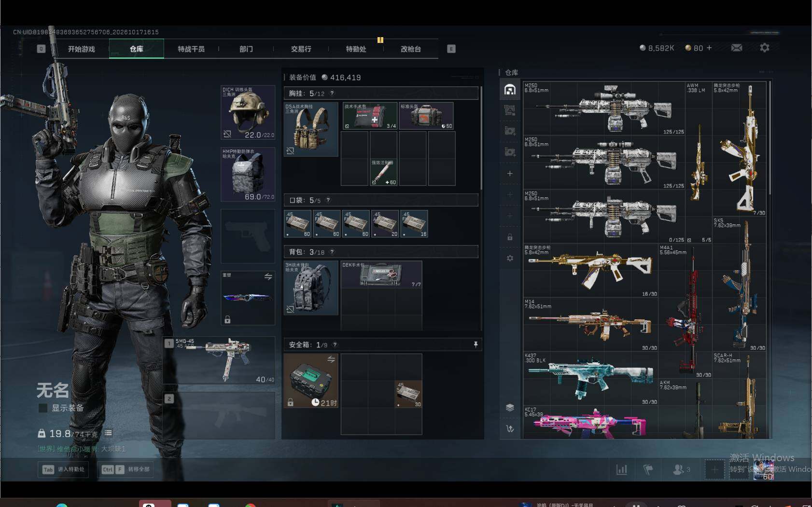
Task: Select the 战术手术包 item in chest rig
Action: 370,116
